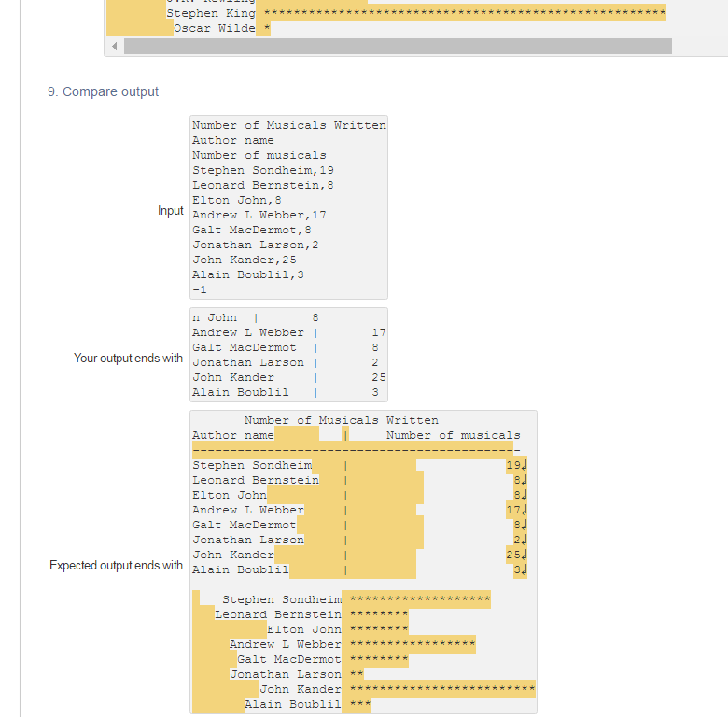Click 'Stephen Sondheim' table row in expected output
This screenshot has height=717, width=728.
tap(360, 465)
